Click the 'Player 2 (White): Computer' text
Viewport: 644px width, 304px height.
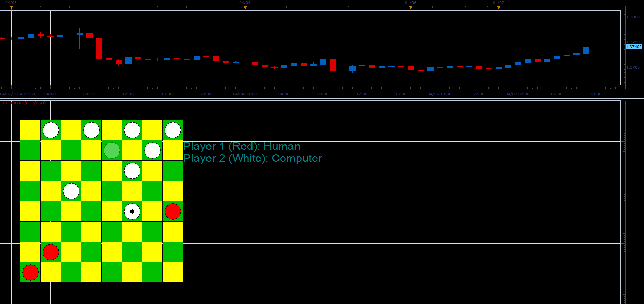tap(253, 158)
